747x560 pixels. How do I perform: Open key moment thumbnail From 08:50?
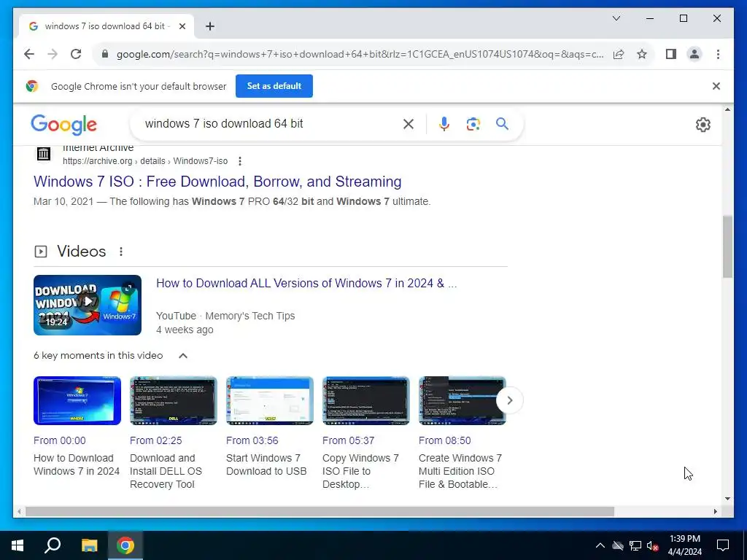click(462, 400)
